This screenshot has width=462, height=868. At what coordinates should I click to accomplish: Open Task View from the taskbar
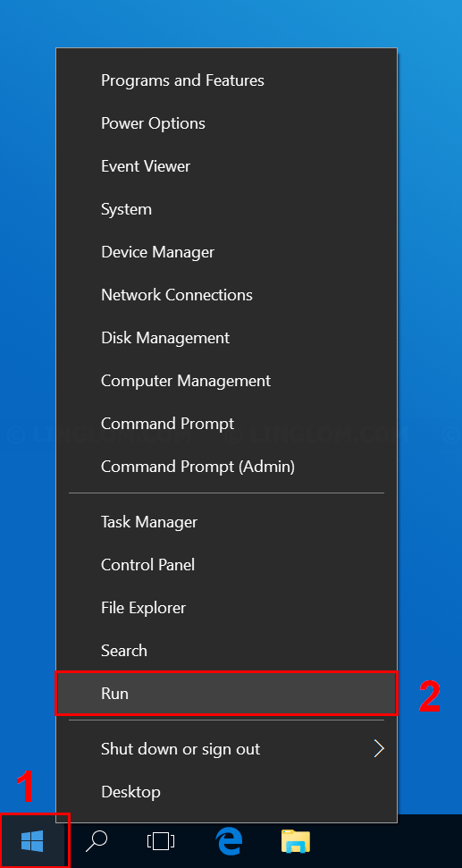pyautogui.click(x=161, y=842)
